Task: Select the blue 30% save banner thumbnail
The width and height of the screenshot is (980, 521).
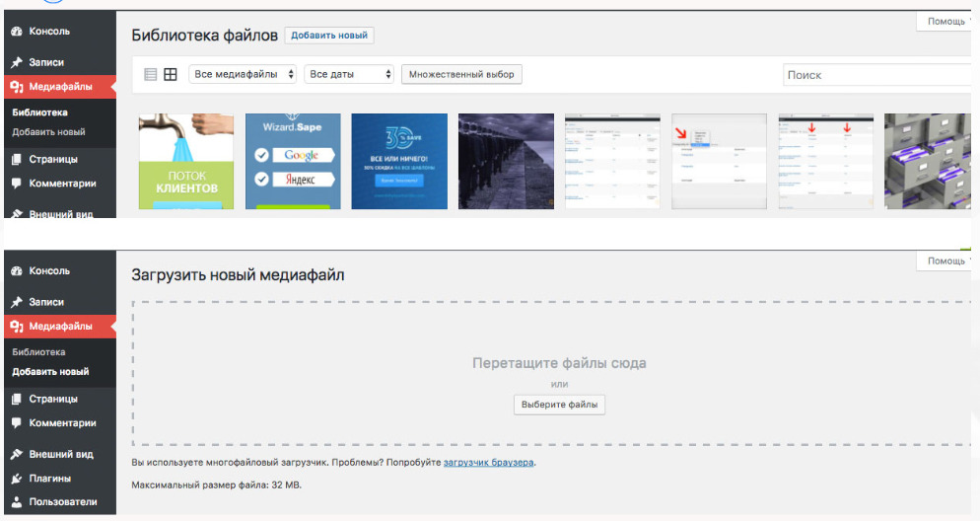Action: coord(399,162)
